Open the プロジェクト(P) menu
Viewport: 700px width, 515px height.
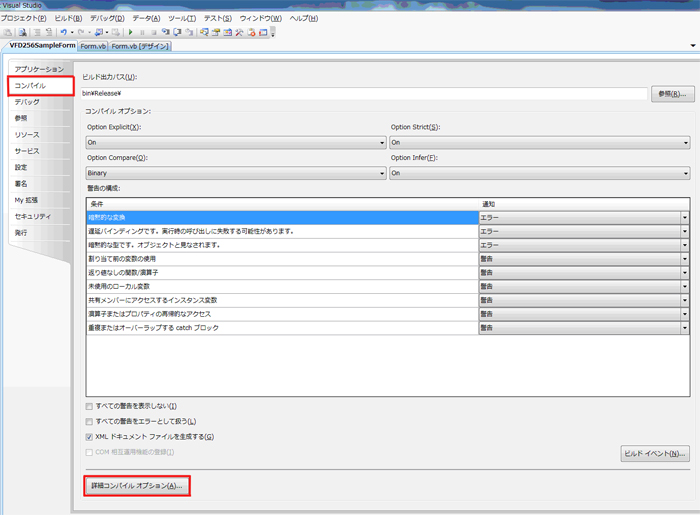[23, 18]
